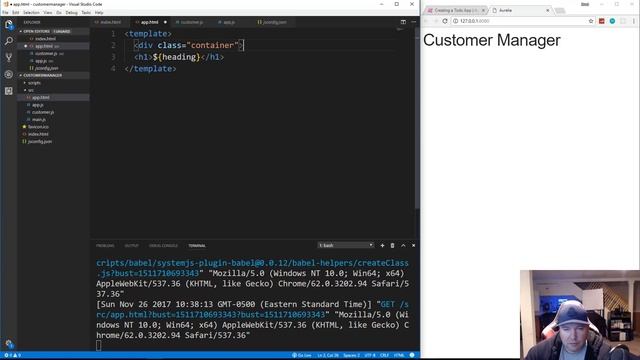Screen dimensions: 640x360
Task: Select the bash terminal dropdown
Action: click(x=346, y=245)
